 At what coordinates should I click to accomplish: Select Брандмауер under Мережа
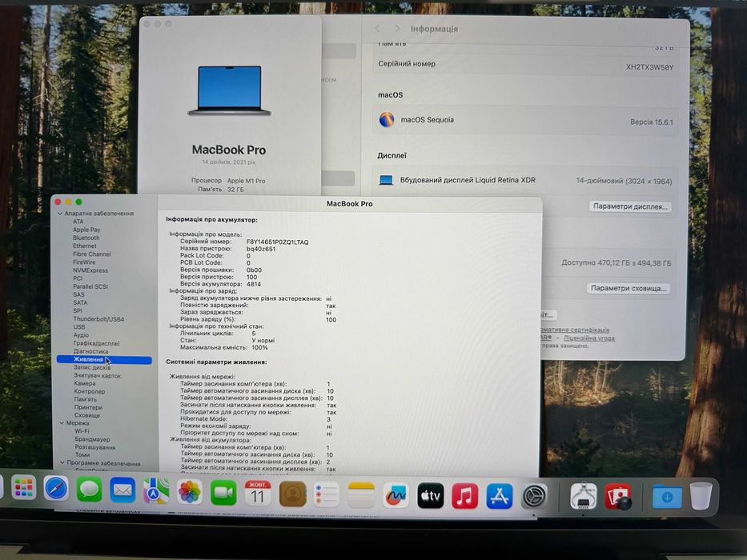point(92,439)
